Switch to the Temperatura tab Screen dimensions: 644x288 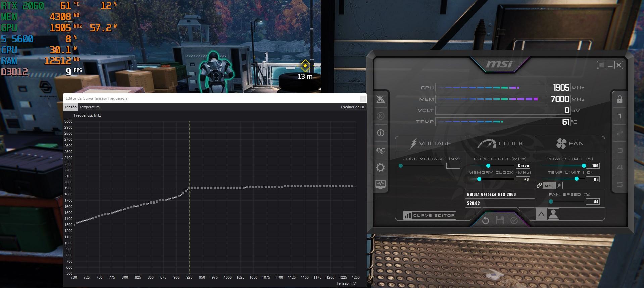(x=89, y=107)
